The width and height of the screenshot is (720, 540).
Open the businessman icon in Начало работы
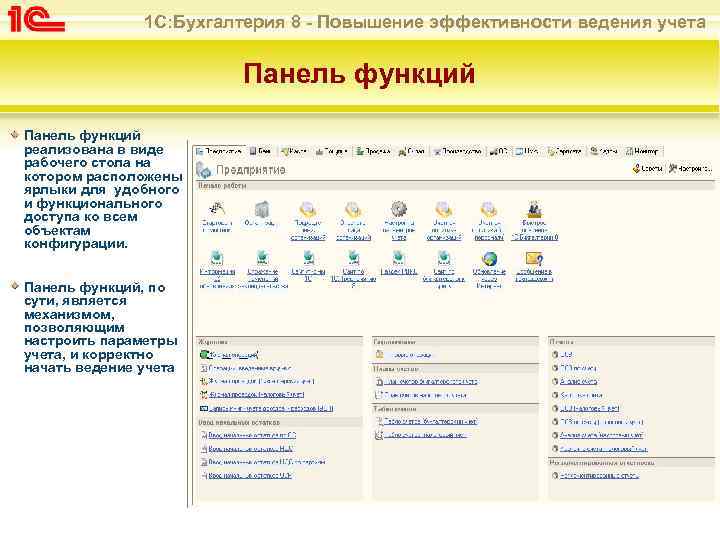(534, 209)
